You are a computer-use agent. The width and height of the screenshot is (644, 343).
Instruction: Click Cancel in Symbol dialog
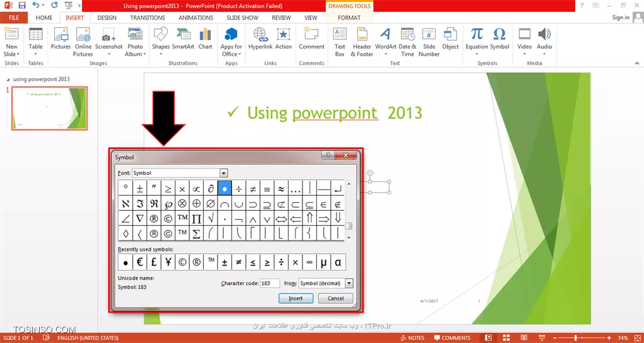[336, 298]
